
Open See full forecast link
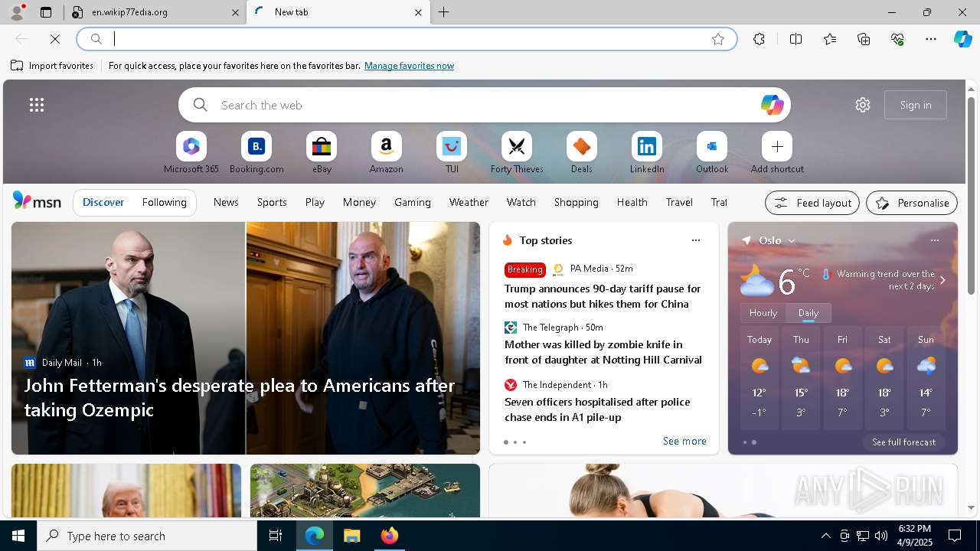[x=903, y=442]
